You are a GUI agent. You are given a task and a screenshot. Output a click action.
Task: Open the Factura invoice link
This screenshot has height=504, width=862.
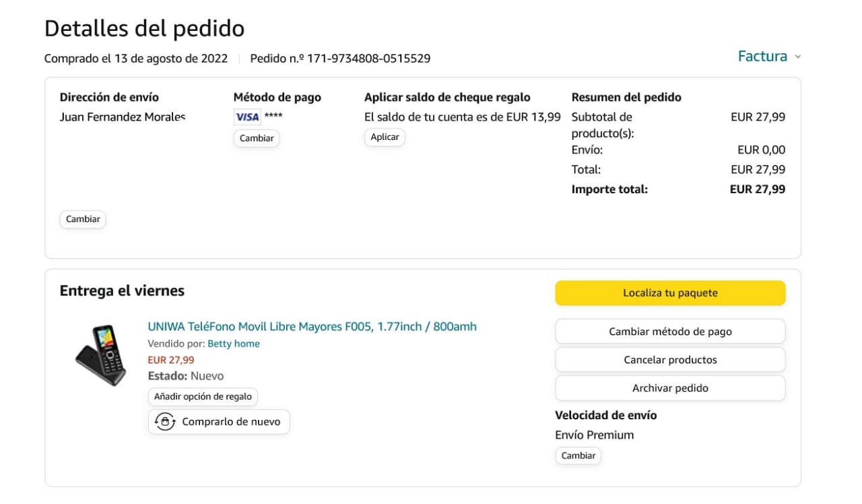click(x=762, y=57)
